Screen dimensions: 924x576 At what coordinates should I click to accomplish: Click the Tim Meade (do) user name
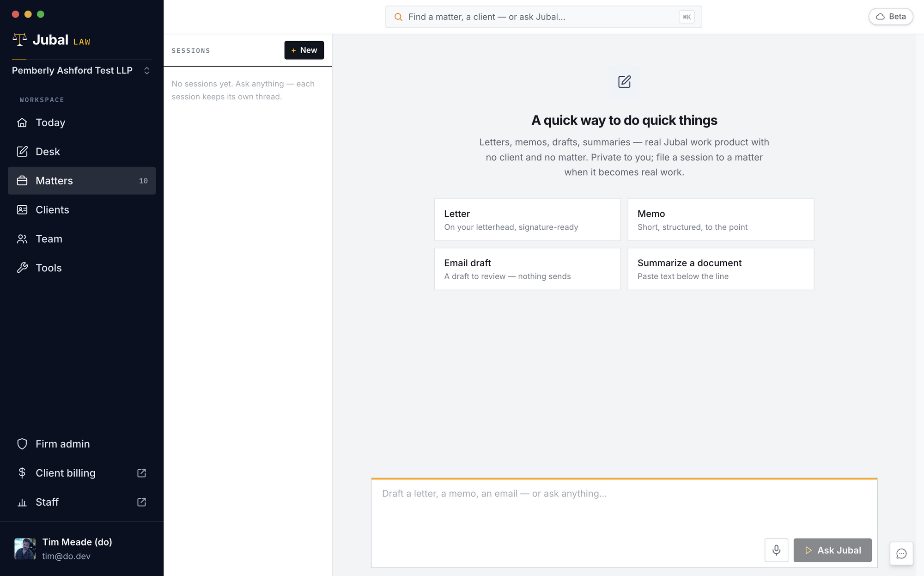[77, 542]
